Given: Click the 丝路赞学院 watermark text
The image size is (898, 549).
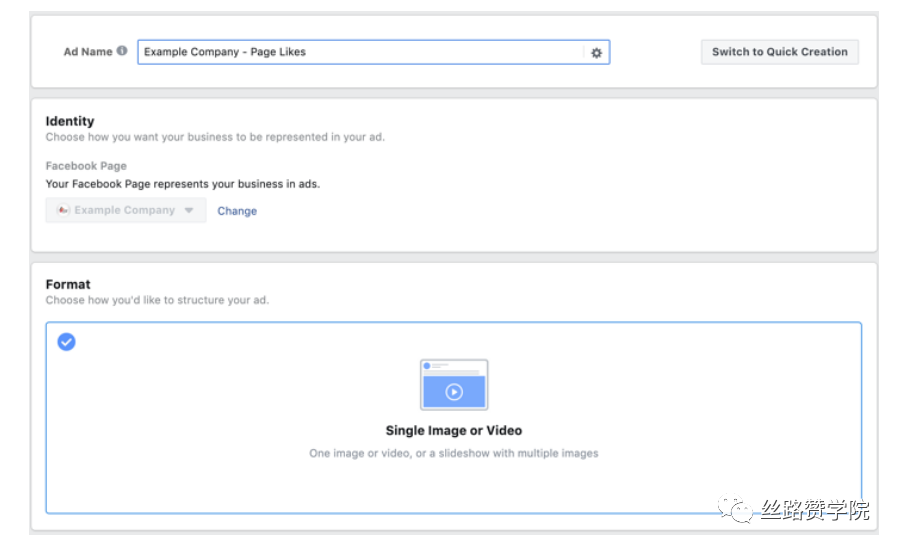Looking at the screenshot, I should pyautogui.click(x=815, y=509).
